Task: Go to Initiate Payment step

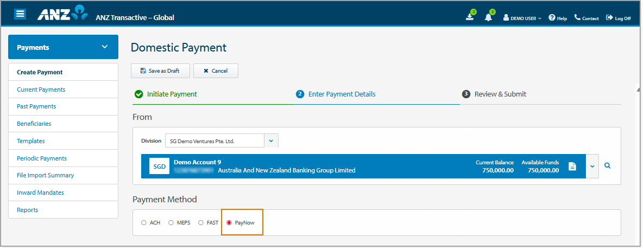Action: [x=166, y=94]
